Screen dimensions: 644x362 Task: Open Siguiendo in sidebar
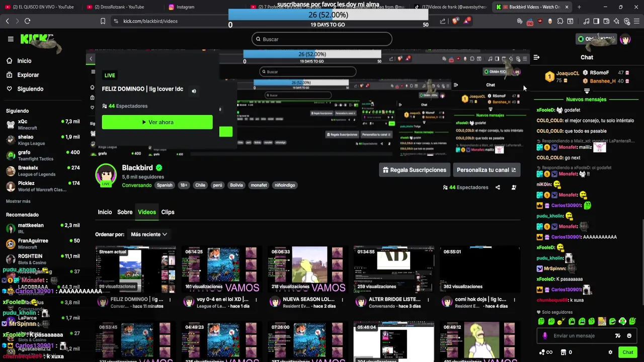(x=25, y=89)
